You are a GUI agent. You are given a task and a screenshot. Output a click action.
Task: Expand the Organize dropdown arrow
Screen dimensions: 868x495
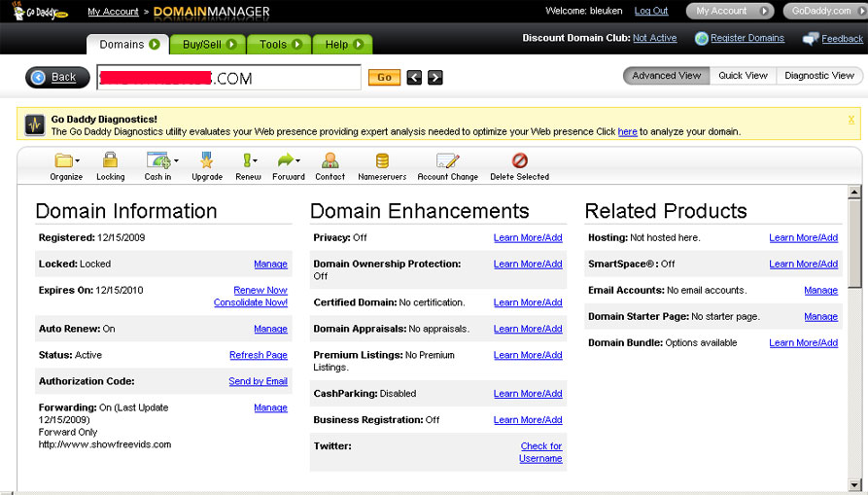(x=78, y=160)
